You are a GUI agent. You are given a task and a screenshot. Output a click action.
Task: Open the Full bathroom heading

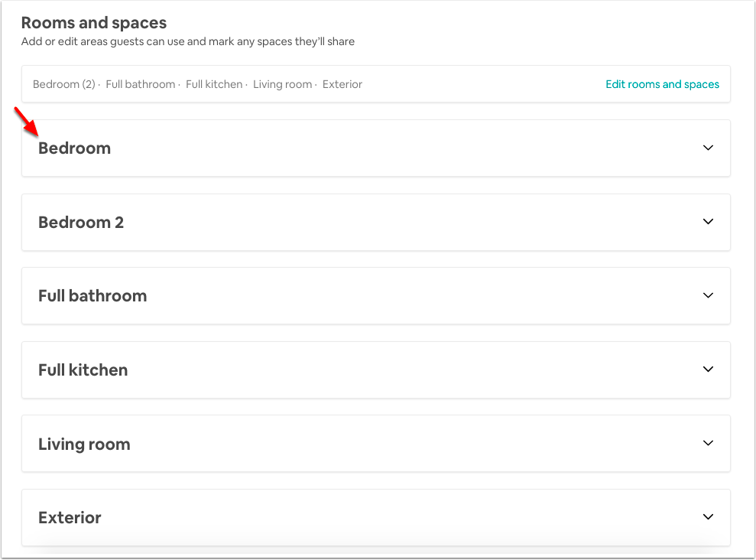click(x=92, y=295)
